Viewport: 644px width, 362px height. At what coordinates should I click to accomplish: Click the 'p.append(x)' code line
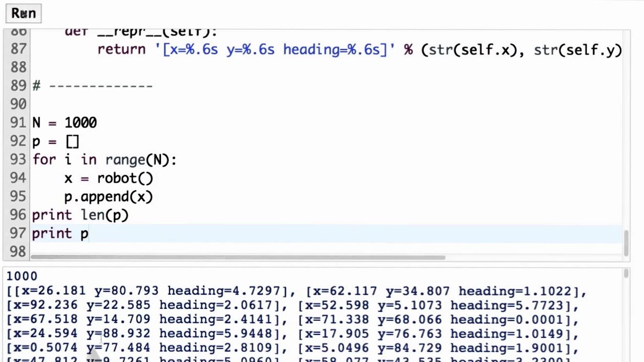109,197
